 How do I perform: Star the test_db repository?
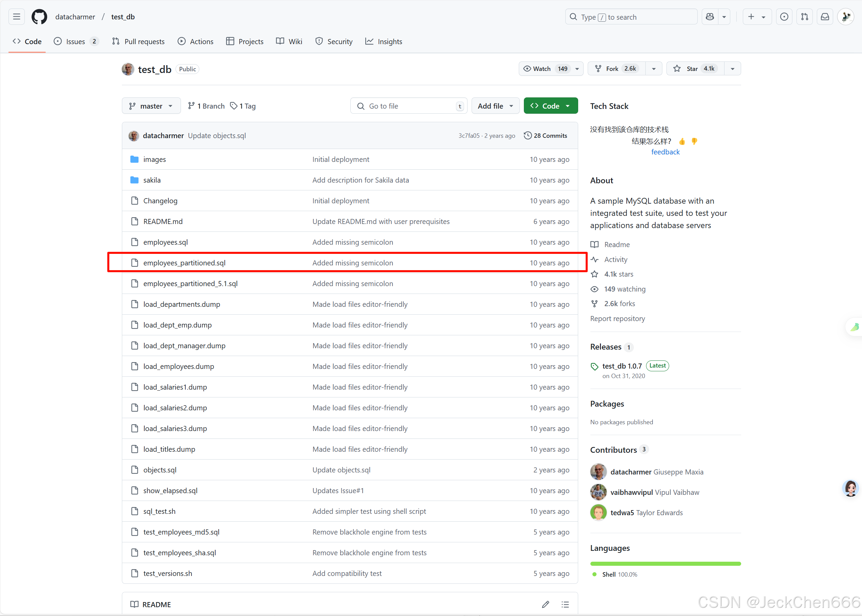pyautogui.click(x=694, y=69)
